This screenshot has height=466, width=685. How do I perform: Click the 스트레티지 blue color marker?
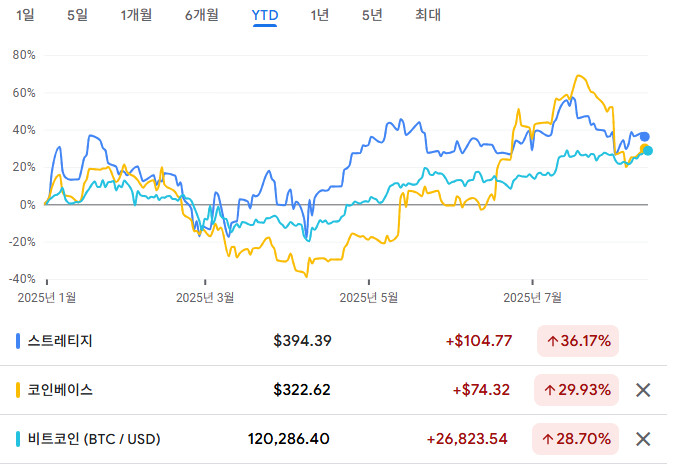[x=19, y=341]
